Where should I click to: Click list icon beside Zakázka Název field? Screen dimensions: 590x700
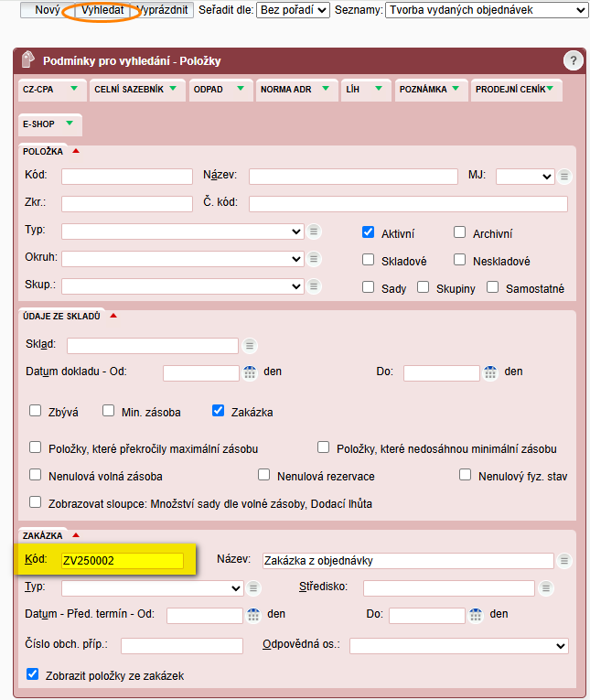pyautogui.click(x=564, y=561)
